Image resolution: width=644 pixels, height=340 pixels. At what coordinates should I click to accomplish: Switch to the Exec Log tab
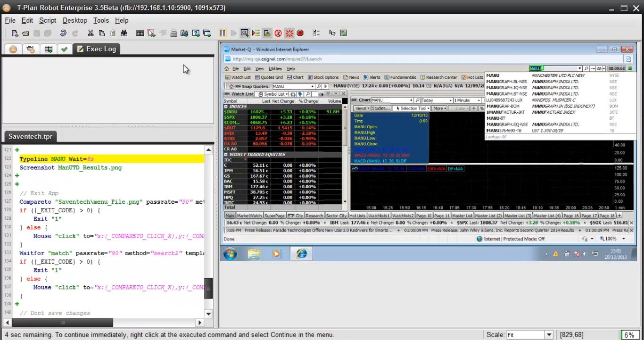(x=96, y=49)
